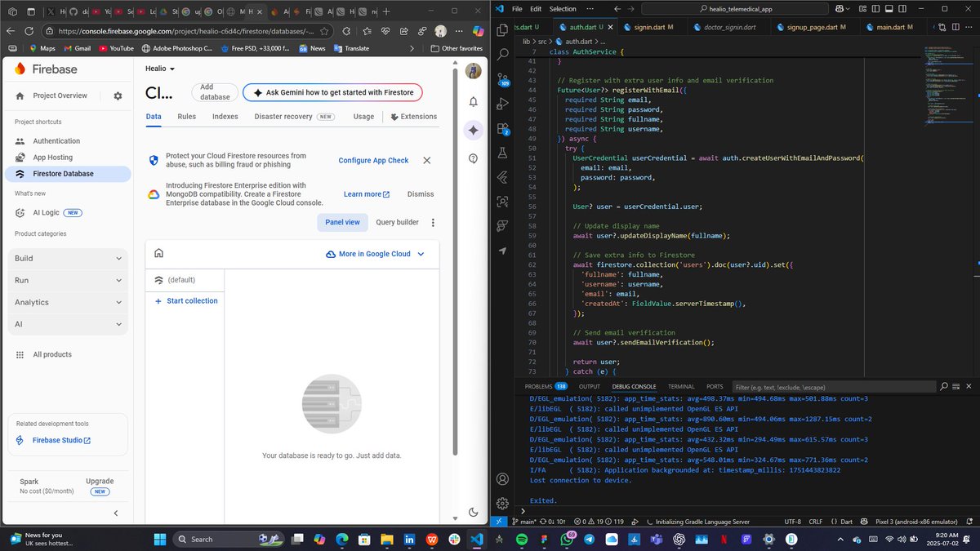Open the Usage tab in Firestore
Image resolution: width=980 pixels, height=551 pixels.
click(363, 117)
